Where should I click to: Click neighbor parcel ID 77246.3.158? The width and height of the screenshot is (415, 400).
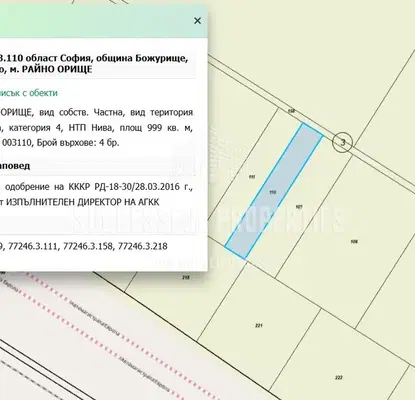pos(88,246)
